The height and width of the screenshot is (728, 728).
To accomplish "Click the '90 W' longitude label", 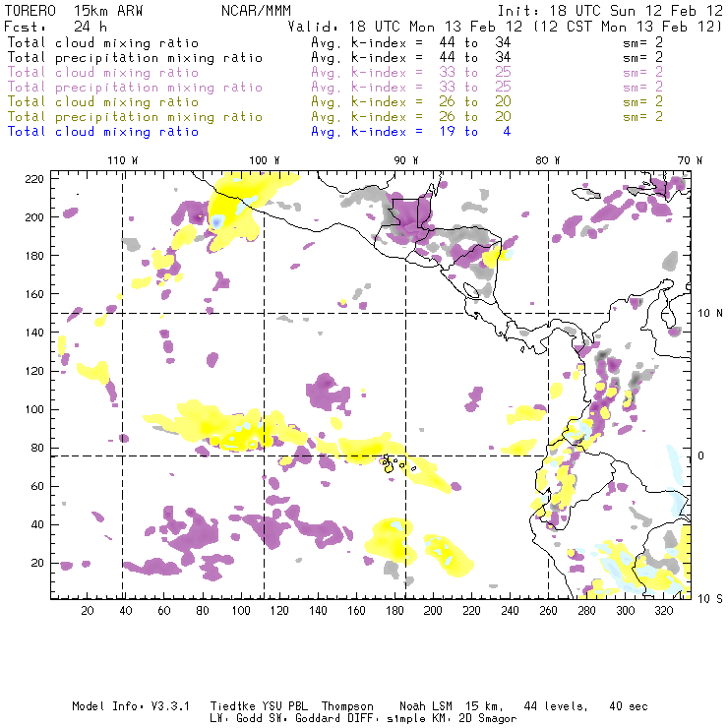I will (406, 160).
